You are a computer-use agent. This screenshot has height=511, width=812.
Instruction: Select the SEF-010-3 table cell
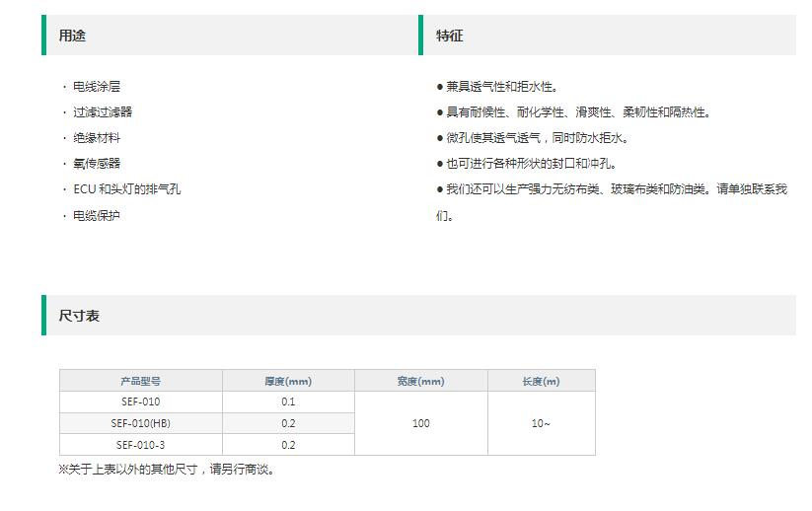click(x=141, y=445)
